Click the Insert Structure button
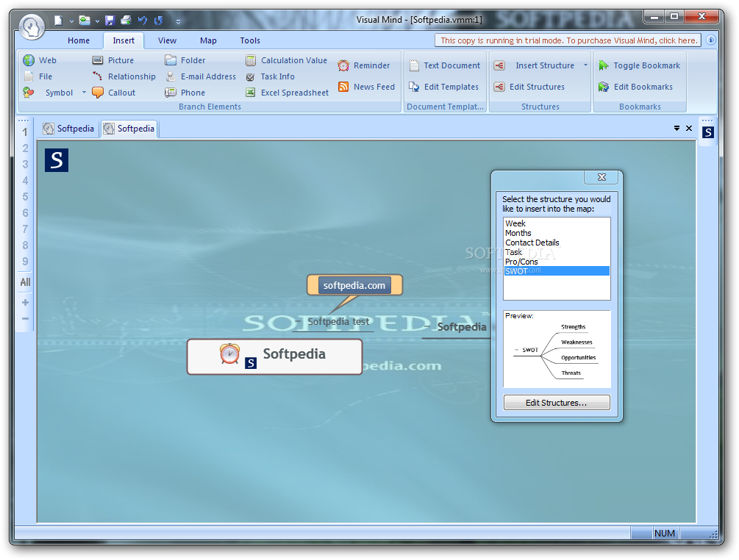Image resolution: width=739 pixels, height=560 pixels. tap(534, 65)
